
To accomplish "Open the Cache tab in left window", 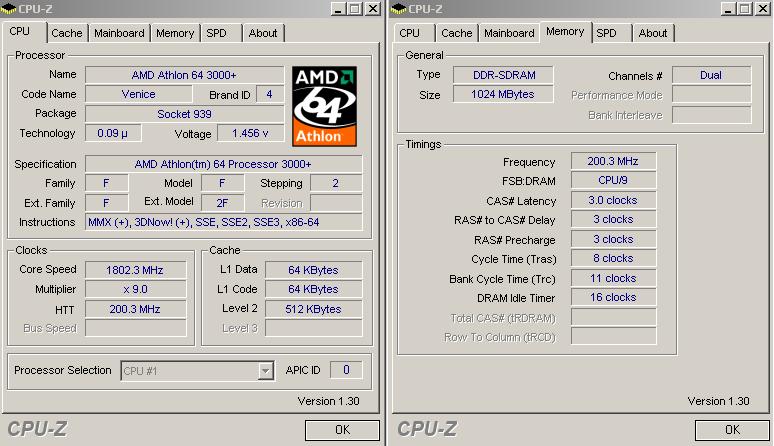I will [67, 33].
